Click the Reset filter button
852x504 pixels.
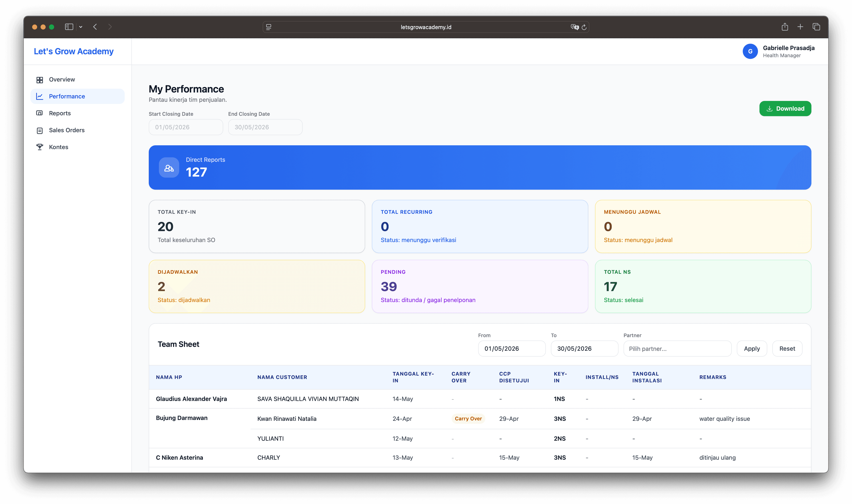pyautogui.click(x=787, y=348)
